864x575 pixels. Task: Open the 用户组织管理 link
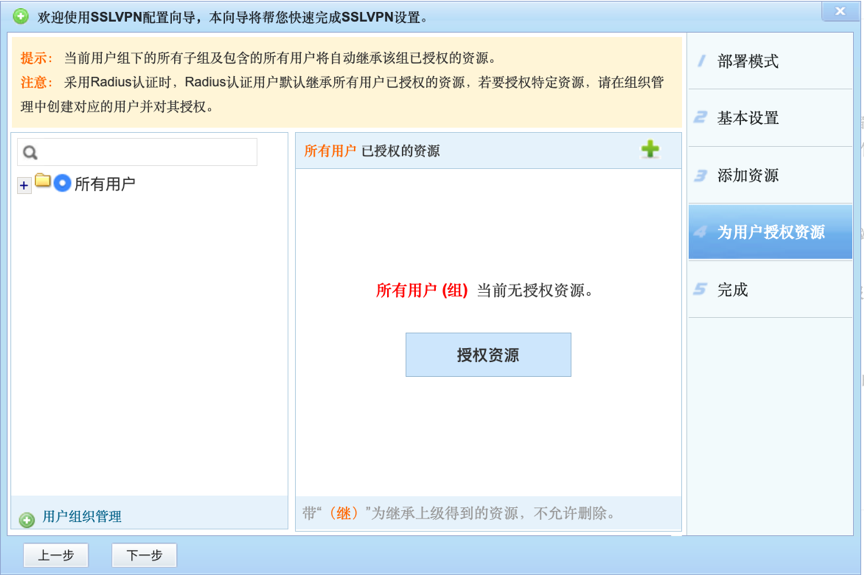pos(82,517)
